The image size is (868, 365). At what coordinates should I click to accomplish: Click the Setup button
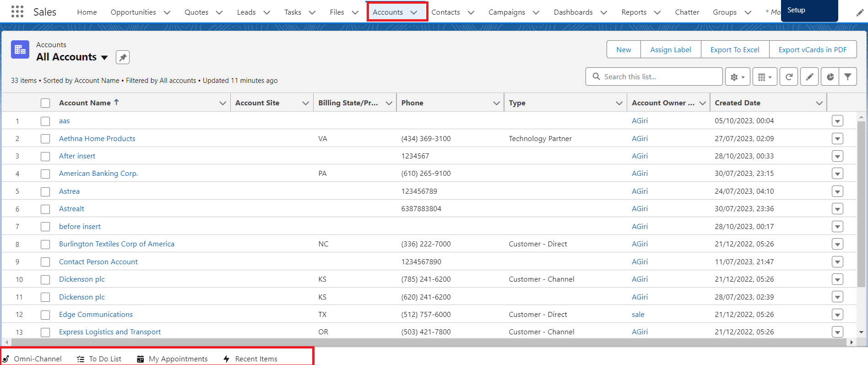(x=809, y=11)
